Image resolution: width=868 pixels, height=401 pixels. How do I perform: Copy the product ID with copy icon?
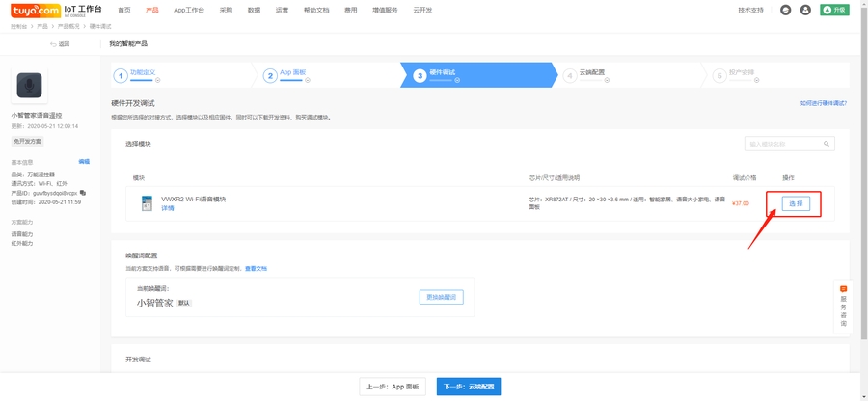pos(83,193)
